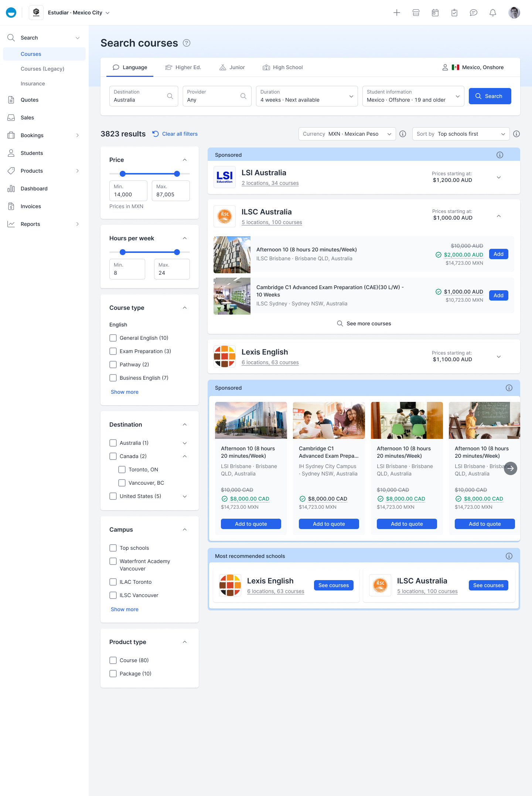Check Top schools campus filter
532x796 pixels.
tap(113, 548)
